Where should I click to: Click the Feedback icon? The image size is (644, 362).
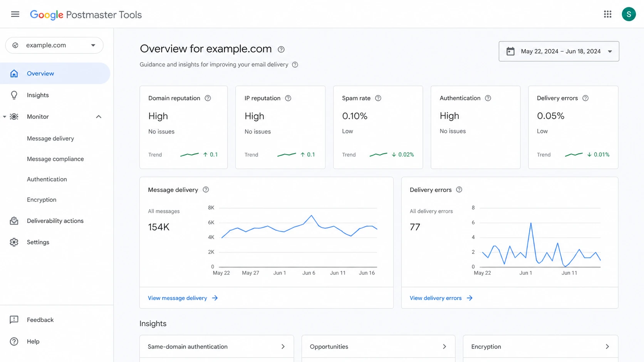point(14,320)
